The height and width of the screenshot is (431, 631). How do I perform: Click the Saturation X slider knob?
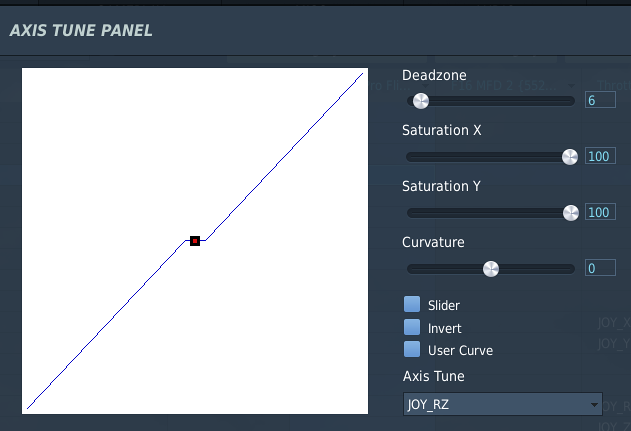(x=570, y=157)
